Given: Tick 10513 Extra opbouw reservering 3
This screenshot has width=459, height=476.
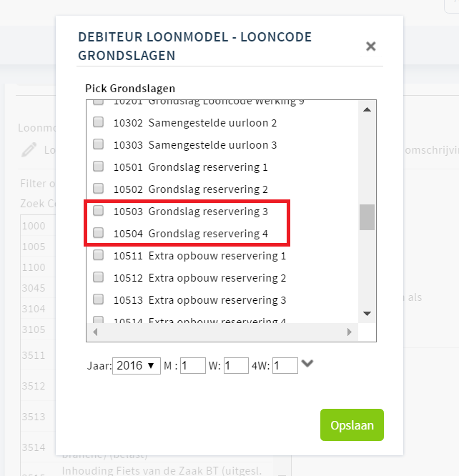Looking at the screenshot, I should (98, 299).
